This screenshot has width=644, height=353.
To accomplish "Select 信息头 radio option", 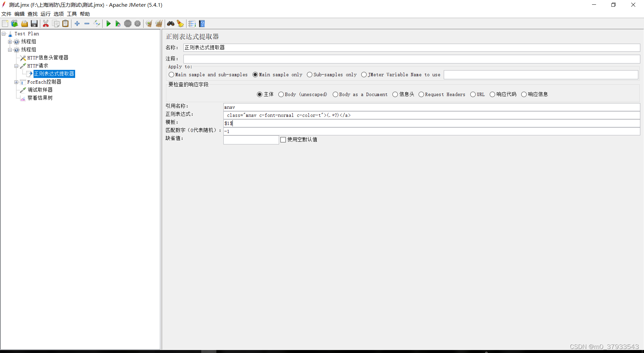I will tap(395, 94).
